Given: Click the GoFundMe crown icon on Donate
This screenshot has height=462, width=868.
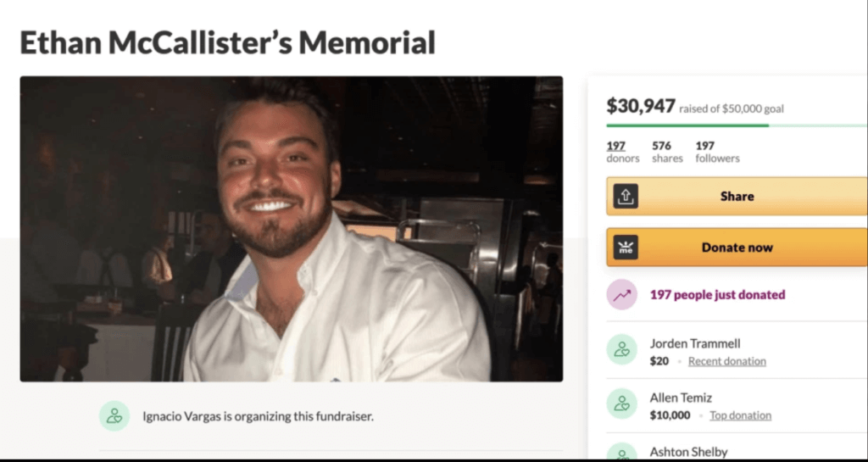Looking at the screenshot, I should click(x=626, y=248).
